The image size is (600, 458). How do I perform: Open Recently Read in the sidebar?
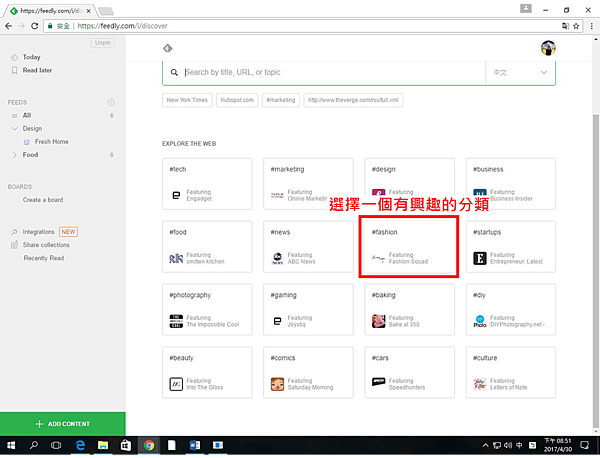pyautogui.click(x=44, y=258)
